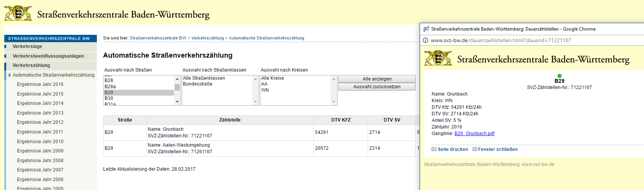Click the Straßen list scroll-up arrow
Viewport: 644px width, 190px height.
[x=177, y=79]
